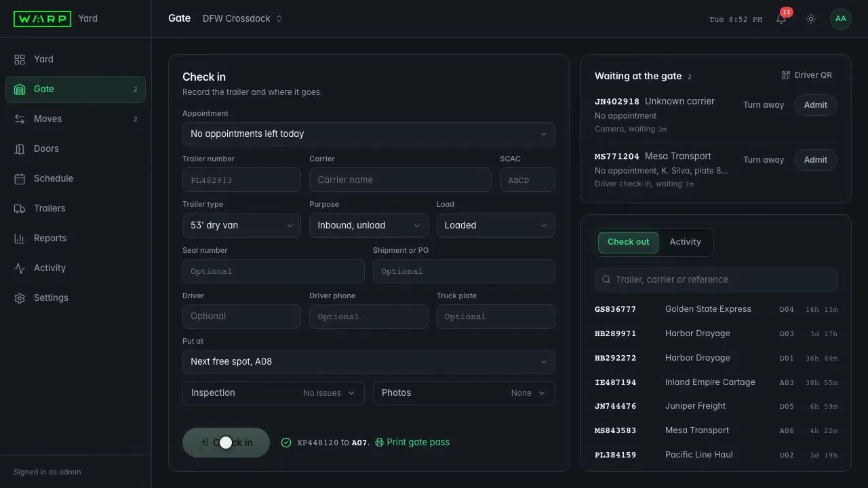Expand the Inspection section
Image resolution: width=868 pixels, height=488 pixels.
[x=273, y=393]
